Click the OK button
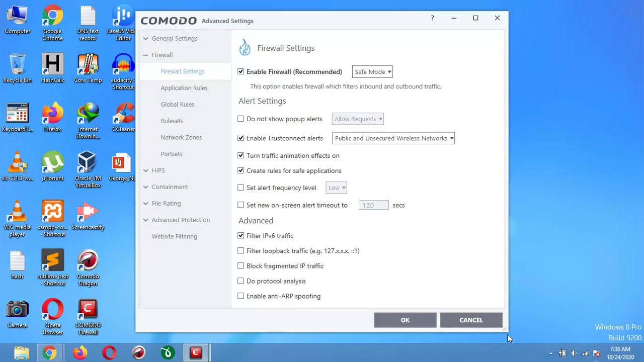644x362 pixels. (x=405, y=320)
